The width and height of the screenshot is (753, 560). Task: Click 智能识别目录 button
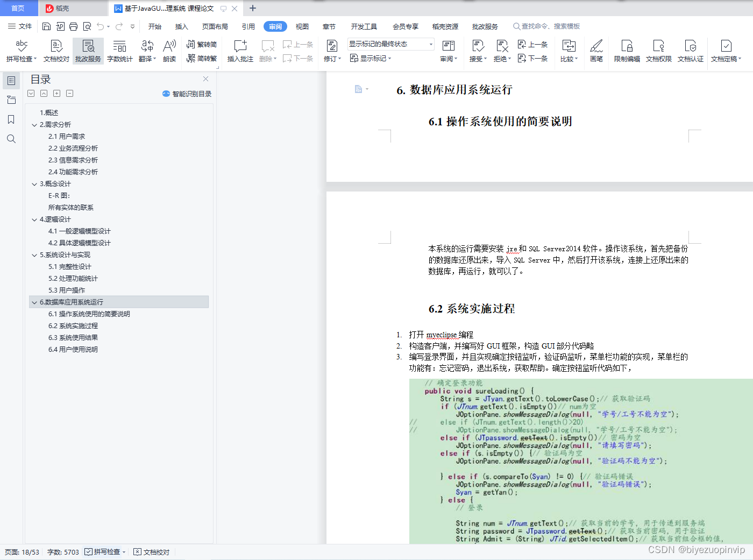(187, 94)
